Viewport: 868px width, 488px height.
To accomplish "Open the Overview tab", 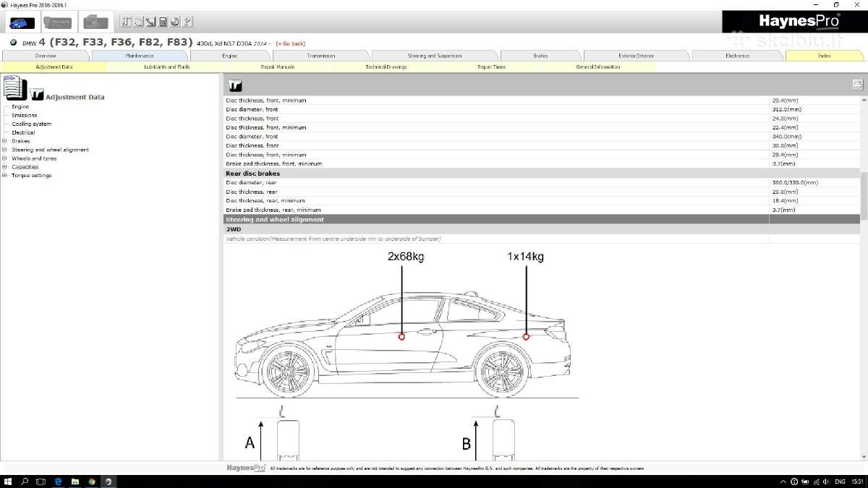I will click(46, 56).
